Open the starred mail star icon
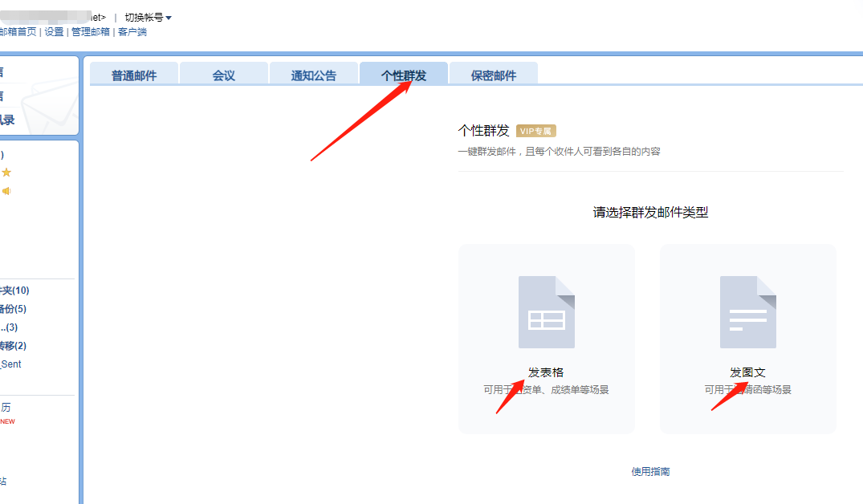This screenshot has height=504, width=863. click(6, 173)
